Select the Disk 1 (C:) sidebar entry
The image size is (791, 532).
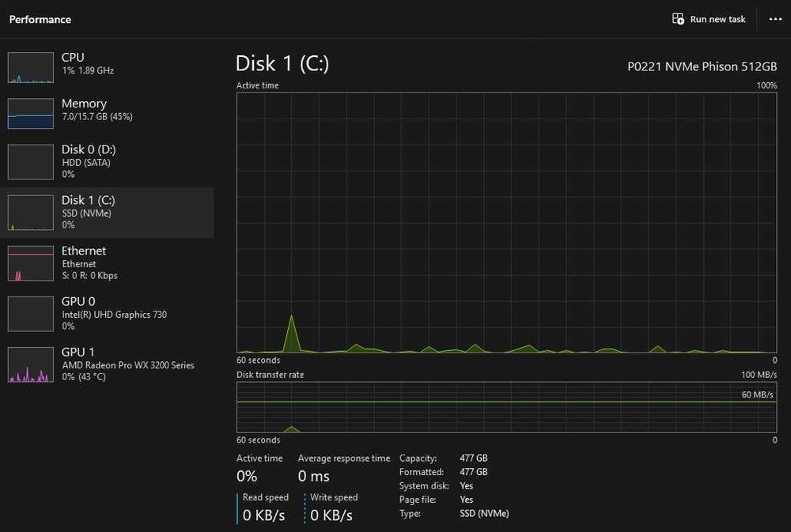point(107,213)
